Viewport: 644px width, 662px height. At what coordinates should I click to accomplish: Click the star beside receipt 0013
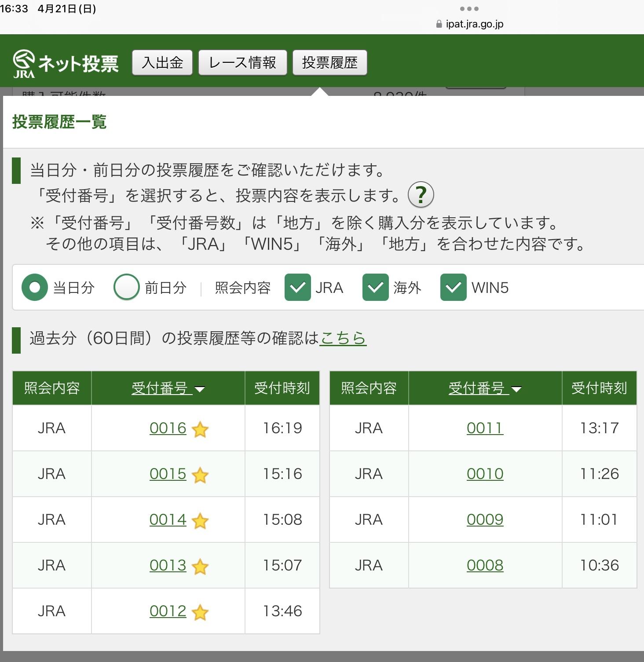click(200, 567)
